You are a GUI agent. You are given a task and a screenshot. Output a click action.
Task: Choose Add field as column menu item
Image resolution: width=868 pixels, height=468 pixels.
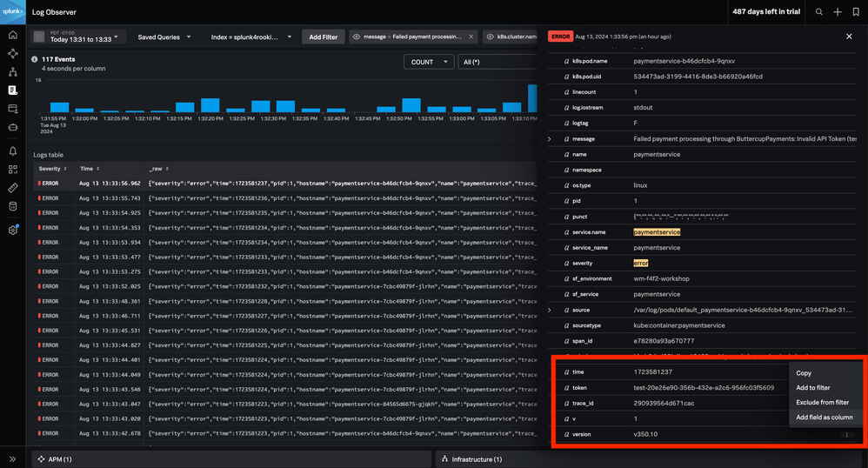point(824,418)
